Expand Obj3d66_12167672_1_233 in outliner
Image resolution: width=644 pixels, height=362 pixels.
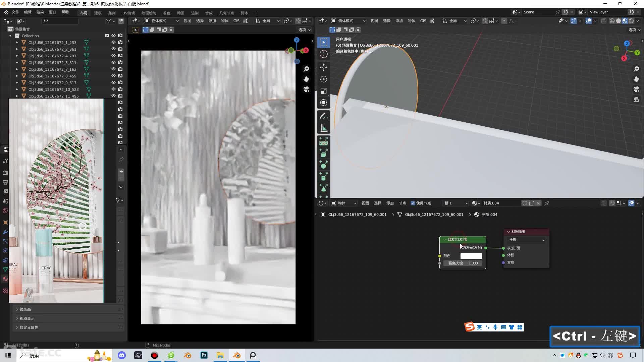click(x=17, y=43)
